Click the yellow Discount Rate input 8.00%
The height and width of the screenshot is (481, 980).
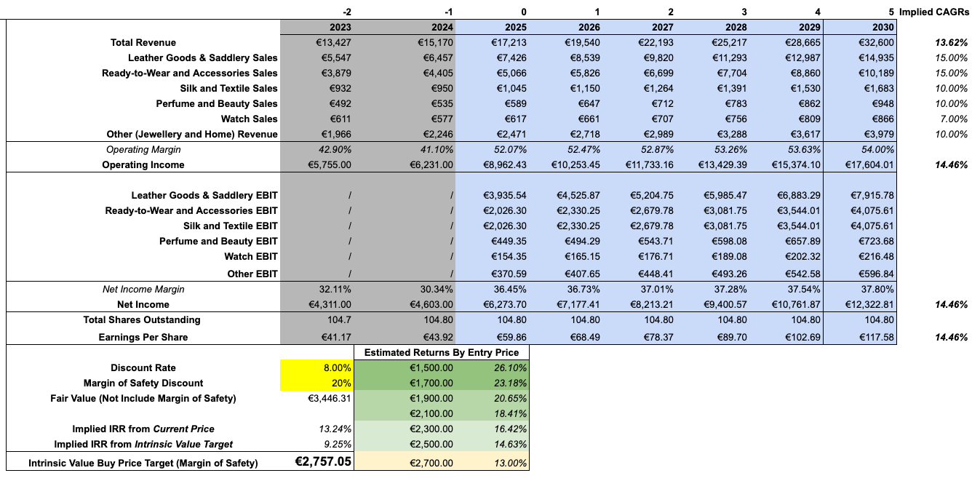[316, 367]
